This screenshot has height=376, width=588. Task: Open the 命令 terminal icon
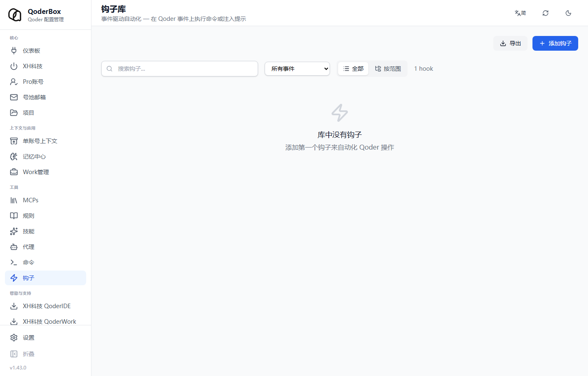coord(14,262)
